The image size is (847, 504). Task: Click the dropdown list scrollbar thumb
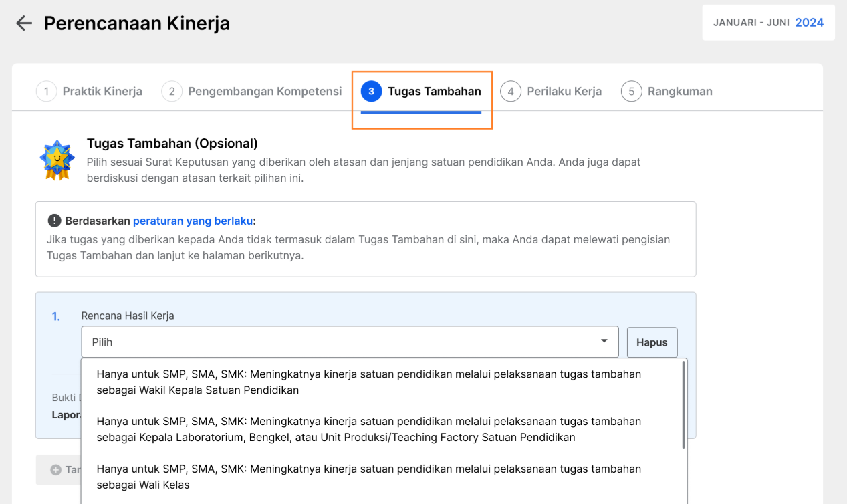[683, 404]
